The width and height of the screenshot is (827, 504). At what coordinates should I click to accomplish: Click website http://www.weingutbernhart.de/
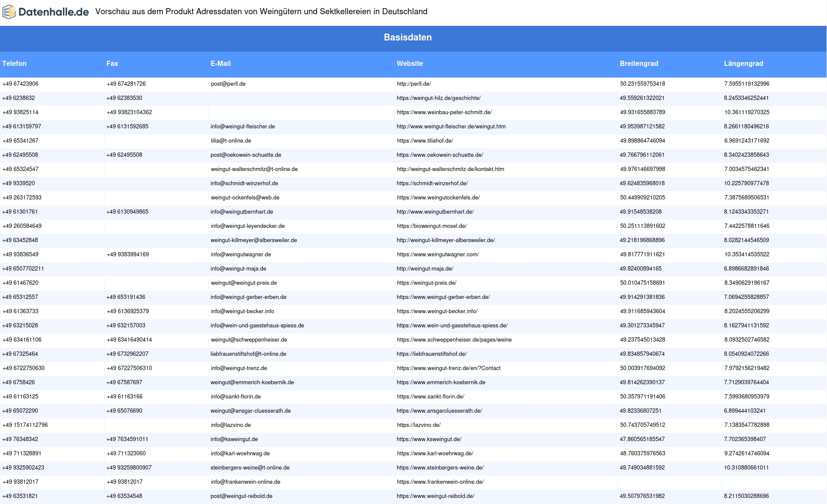435,212
